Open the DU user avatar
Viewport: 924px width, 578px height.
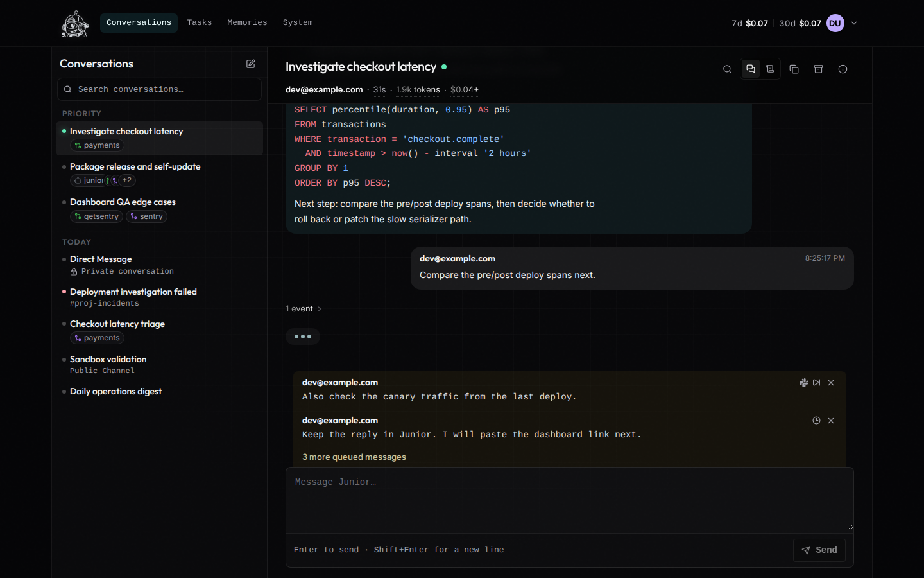click(835, 23)
